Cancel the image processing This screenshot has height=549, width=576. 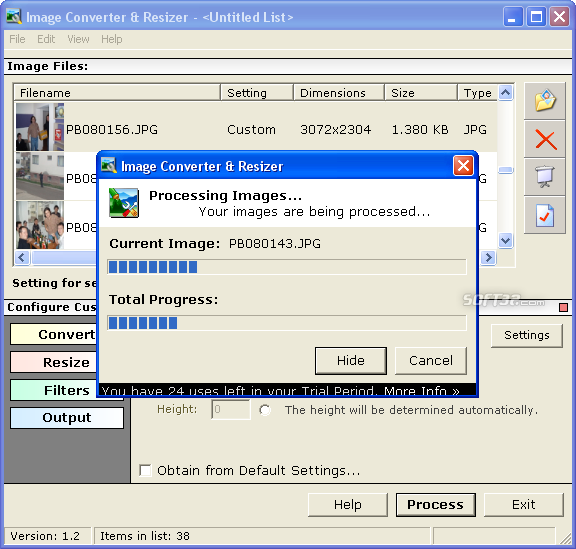coord(431,361)
